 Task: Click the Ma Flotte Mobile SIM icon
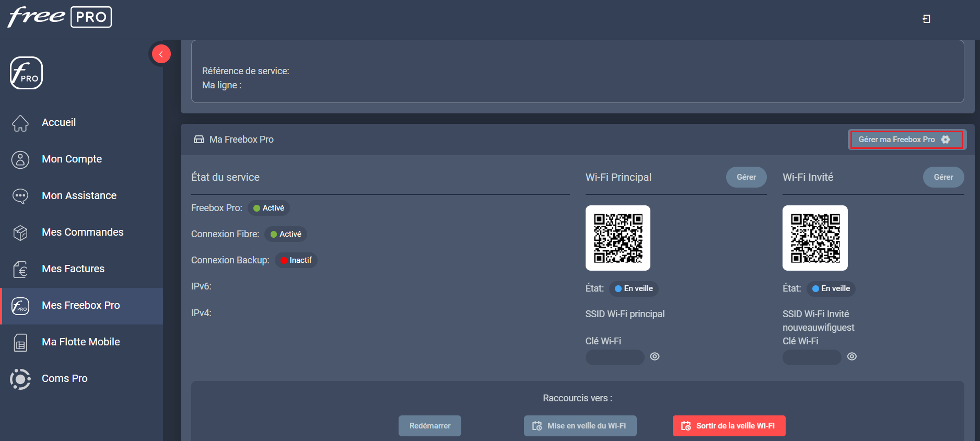[20, 343]
